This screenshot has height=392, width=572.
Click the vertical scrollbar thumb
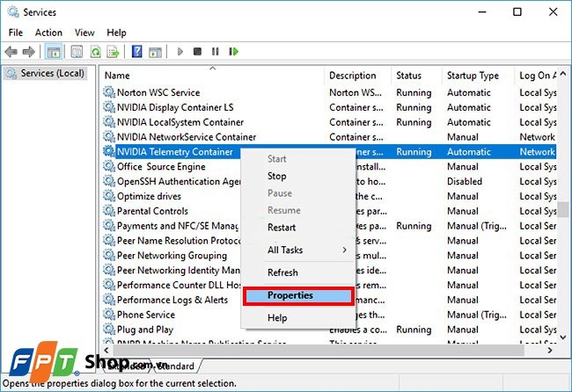564,209
